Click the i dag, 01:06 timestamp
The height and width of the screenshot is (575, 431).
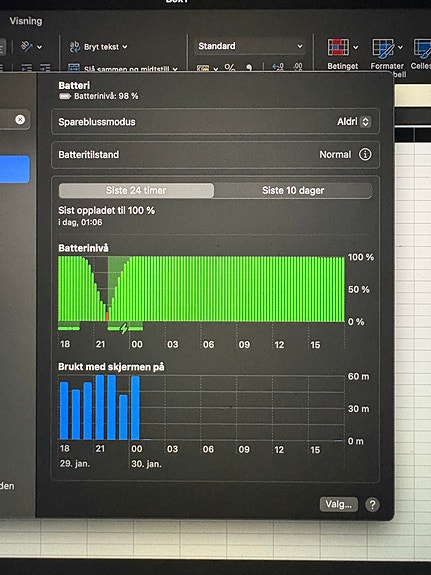[x=80, y=222]
